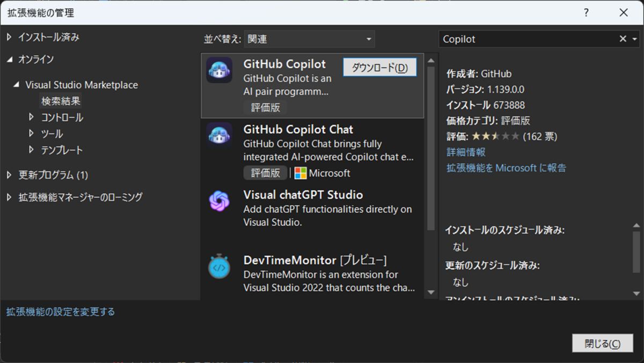The image size is (644, 363).
Task: Click 拡張機能を Microsoft に報告 link
Action: (506, 168)
